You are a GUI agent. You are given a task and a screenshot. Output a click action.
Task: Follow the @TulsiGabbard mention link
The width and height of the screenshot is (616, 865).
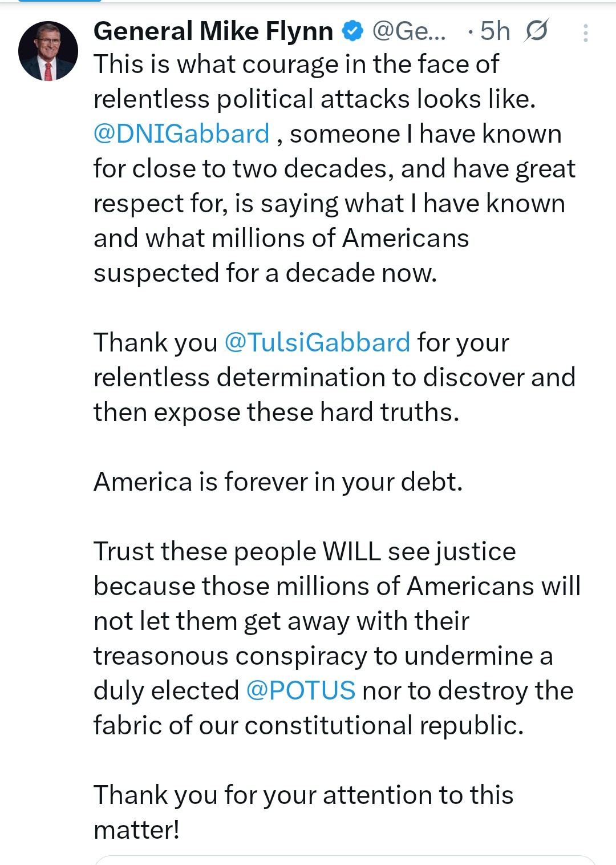(317, 342)
